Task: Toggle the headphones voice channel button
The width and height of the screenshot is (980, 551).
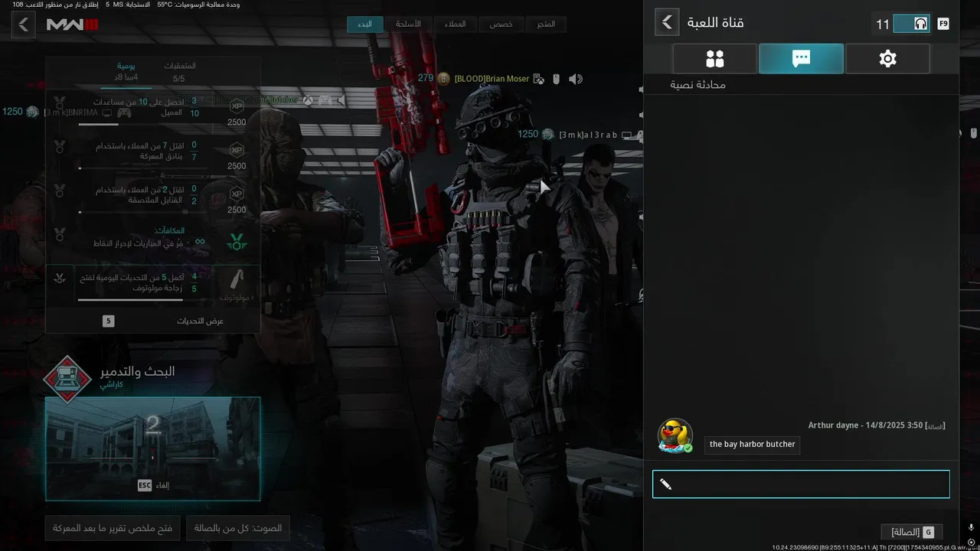Action: [912, 24]
